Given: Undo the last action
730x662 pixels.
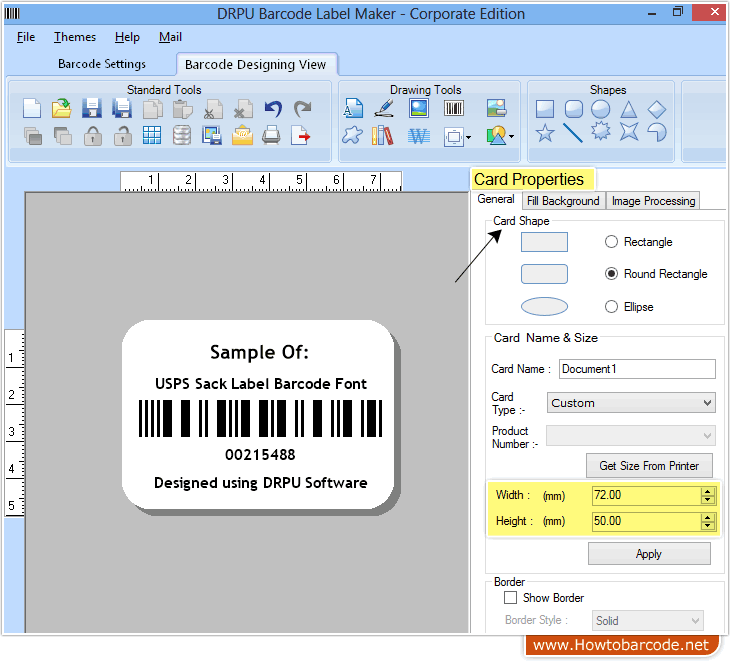Looking at the screenshot, I should point(273,108).
